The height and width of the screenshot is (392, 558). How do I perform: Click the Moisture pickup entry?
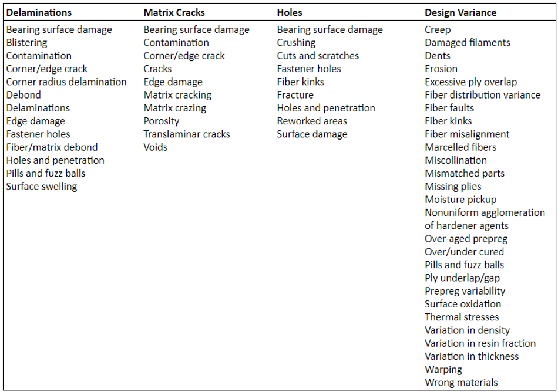click(460, 200)
